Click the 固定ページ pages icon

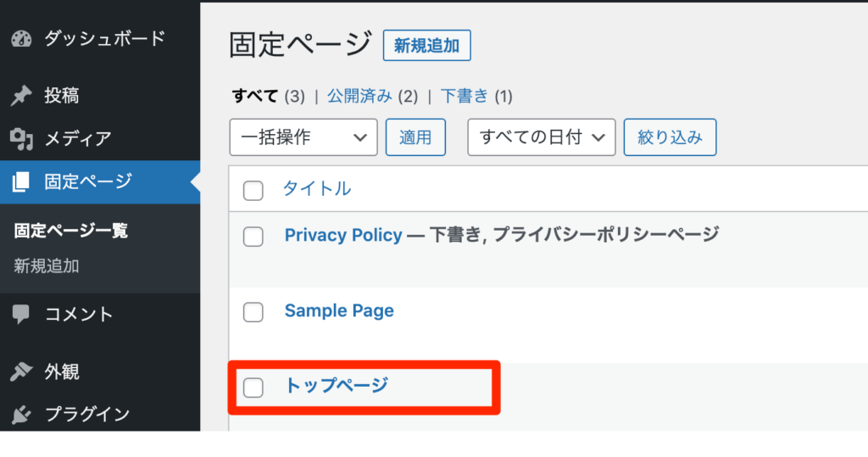tap(20, 181)
